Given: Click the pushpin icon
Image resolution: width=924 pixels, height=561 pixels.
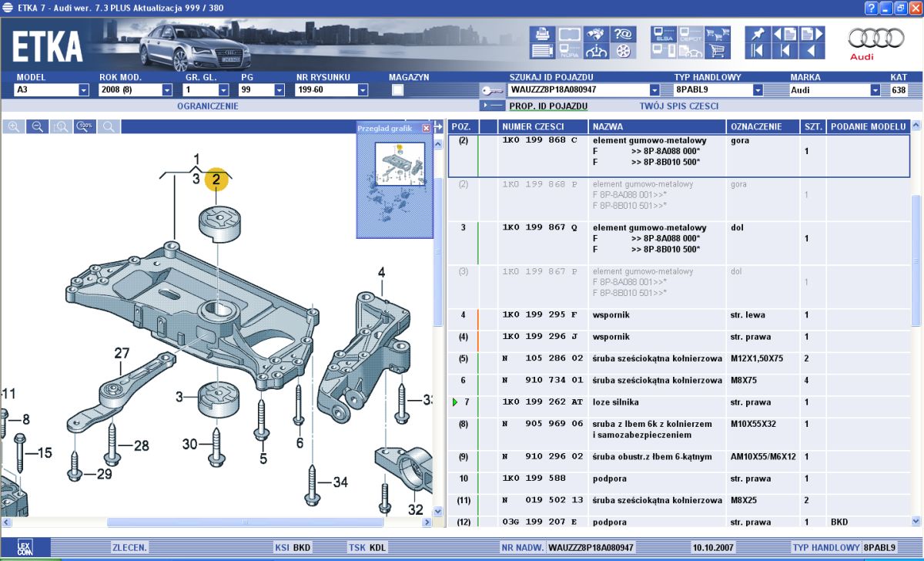Looking at the screenshot, I should tap(758, 34).
